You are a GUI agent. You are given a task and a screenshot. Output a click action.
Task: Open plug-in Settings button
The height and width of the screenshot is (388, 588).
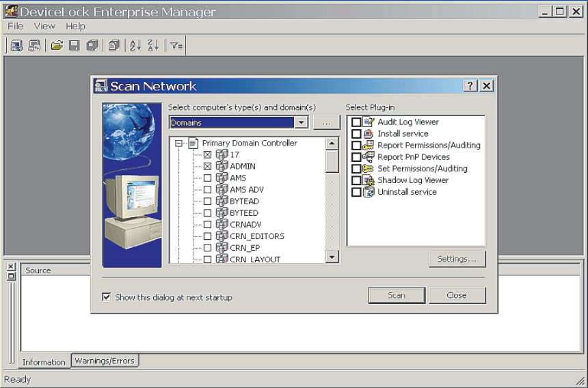click(x=457, y=259)
